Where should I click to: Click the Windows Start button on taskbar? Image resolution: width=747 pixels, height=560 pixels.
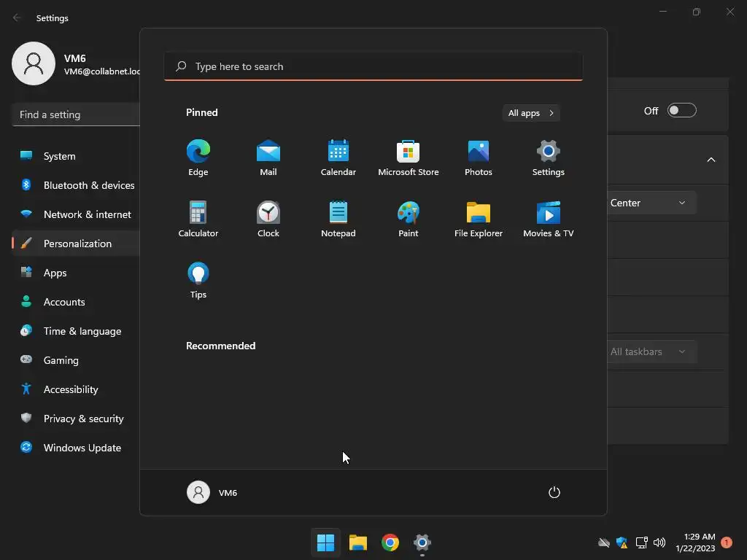[326, 542]
